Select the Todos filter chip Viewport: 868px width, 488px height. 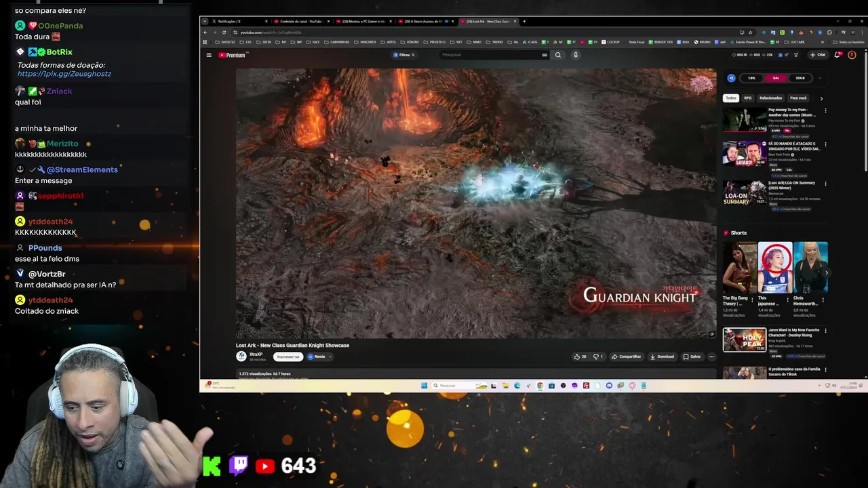tap(731, 98)
